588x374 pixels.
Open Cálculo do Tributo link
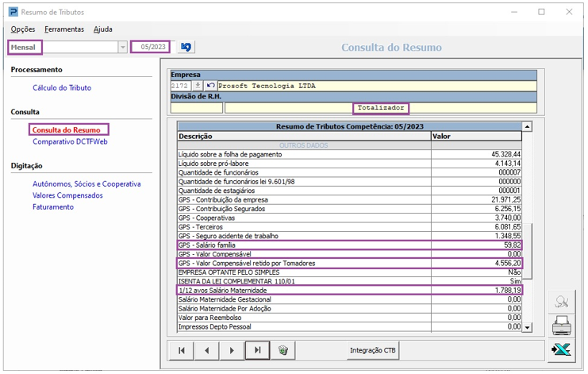click(62, 88)
